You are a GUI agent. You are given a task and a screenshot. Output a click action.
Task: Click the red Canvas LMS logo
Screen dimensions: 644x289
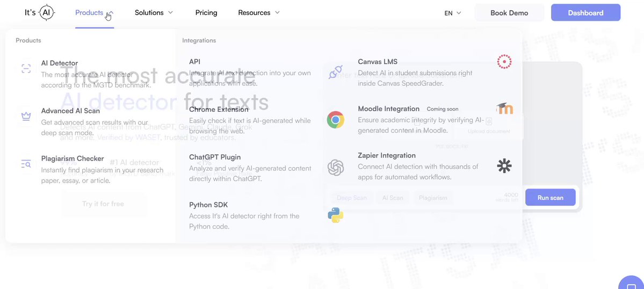tap(504, 62)
